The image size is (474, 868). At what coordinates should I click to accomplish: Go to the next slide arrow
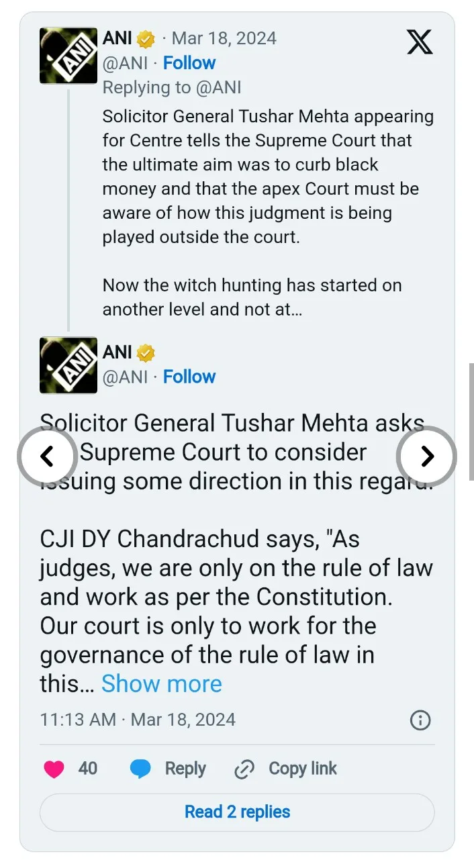tap(427, 456)
